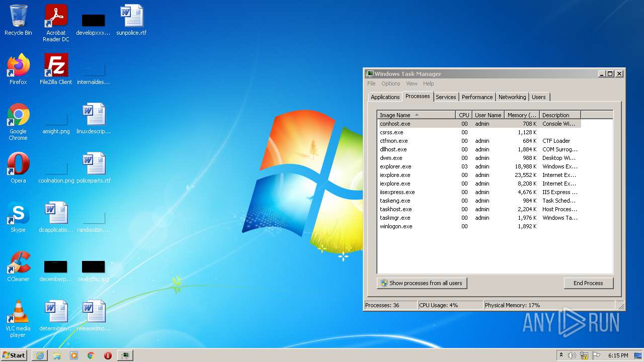Click the End Process button
Screen dimensions: 644x362
tap(588, 283)
